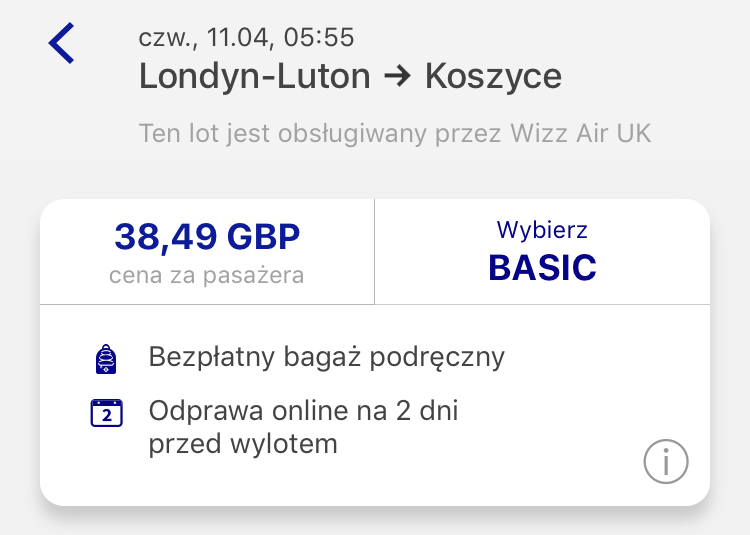
Task: Click the 'przed wylotem' text line
Action: 243,444
